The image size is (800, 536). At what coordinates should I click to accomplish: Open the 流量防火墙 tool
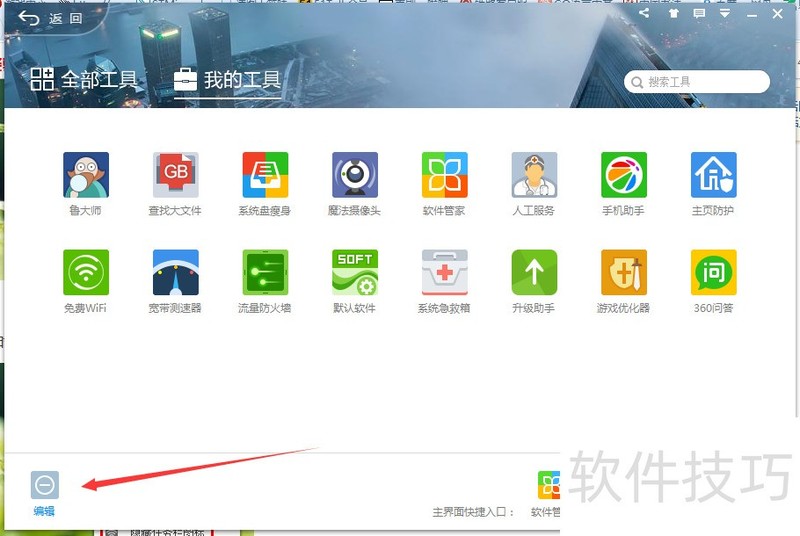pos(265,272)
